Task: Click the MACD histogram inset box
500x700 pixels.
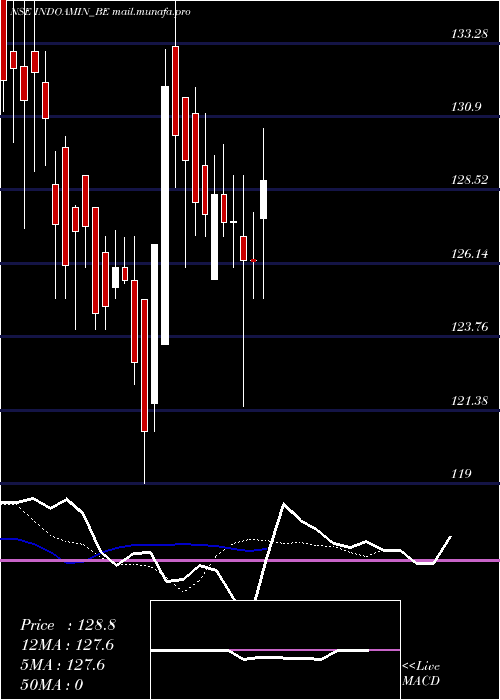Action: (275, 650)
